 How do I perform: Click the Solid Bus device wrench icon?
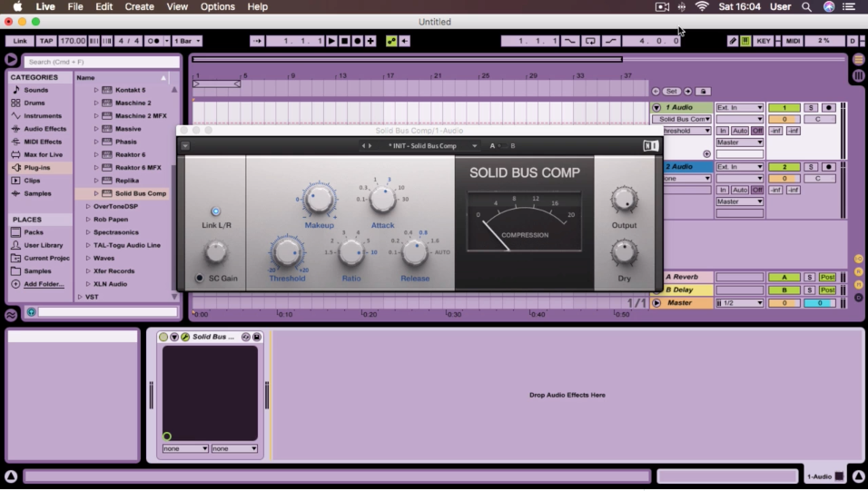pyautogui.click(x=185, y=337)
